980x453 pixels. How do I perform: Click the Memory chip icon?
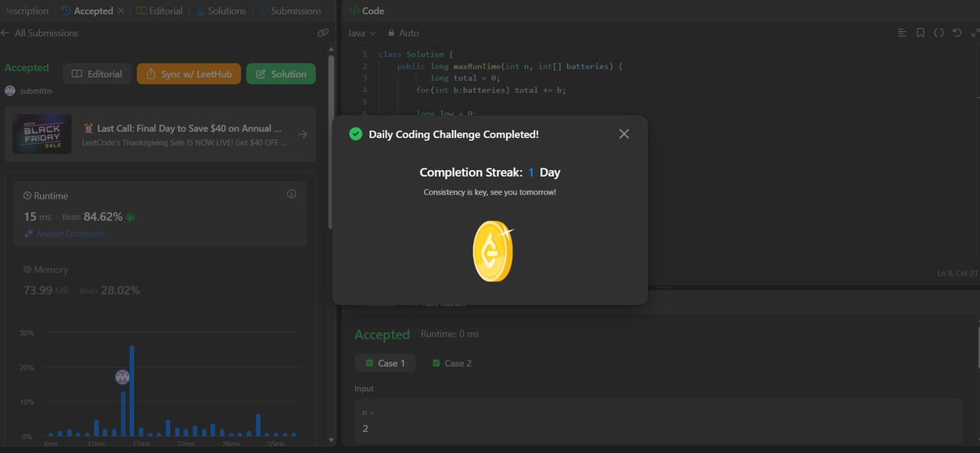click(28, 270)
